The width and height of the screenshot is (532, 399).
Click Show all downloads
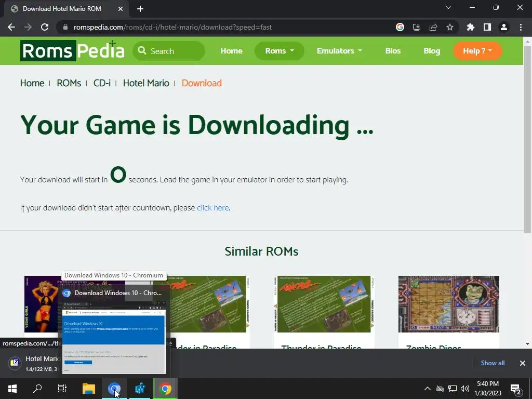point(493,363)
